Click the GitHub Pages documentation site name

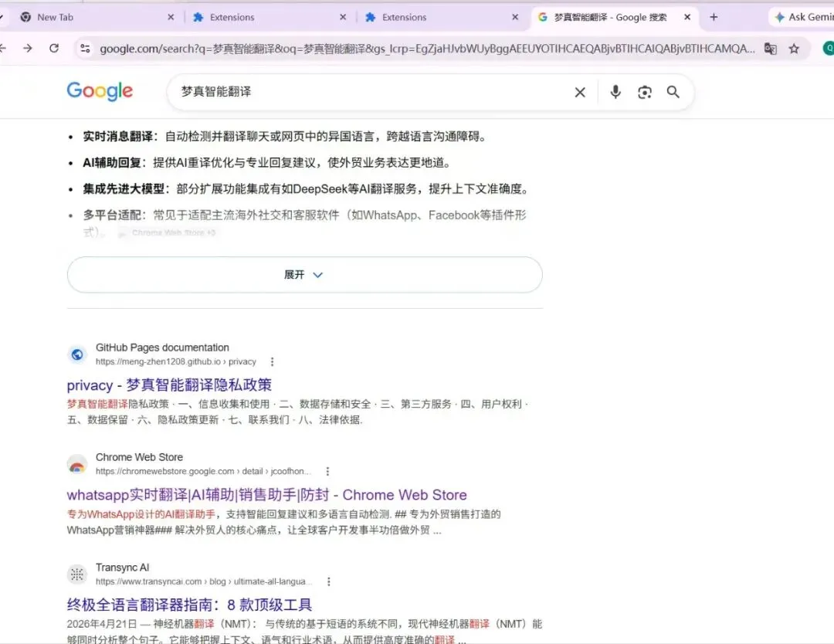pos(162,347)
